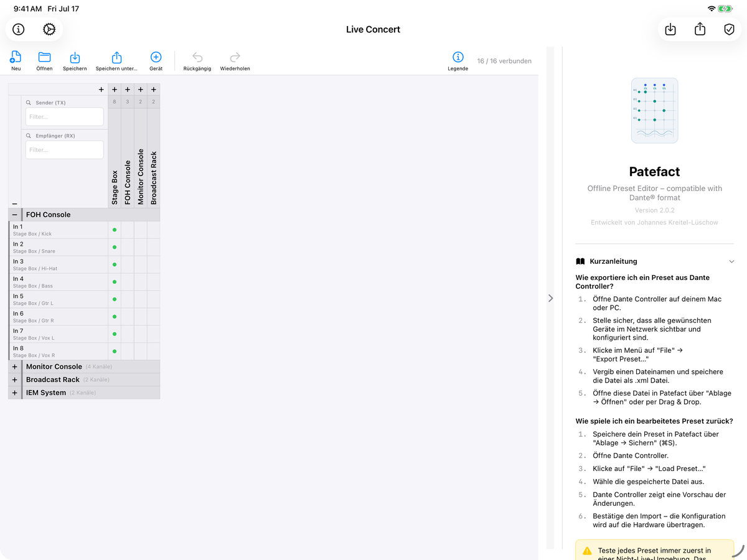This screenshot has width=747, height=560.
Task: Click the Wi-Fi icon in status bar
Action: pos(712,9)
